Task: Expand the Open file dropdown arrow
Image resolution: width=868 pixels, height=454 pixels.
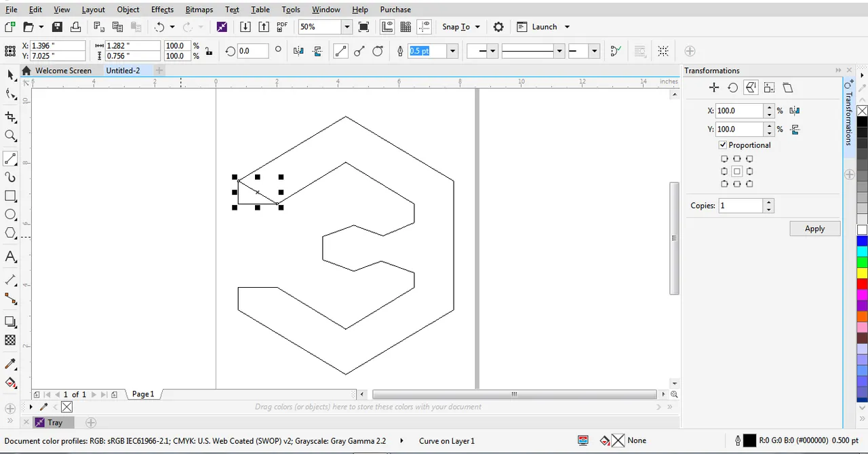Action: point(41,27)
